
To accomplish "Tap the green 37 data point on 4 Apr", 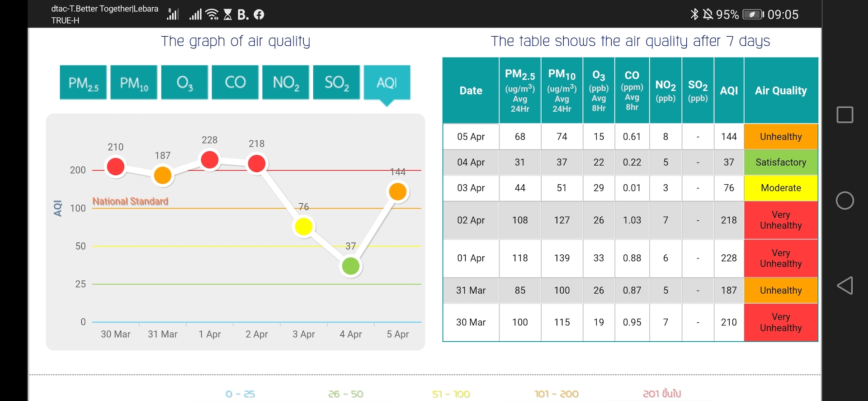I will (x=351, y=266).
